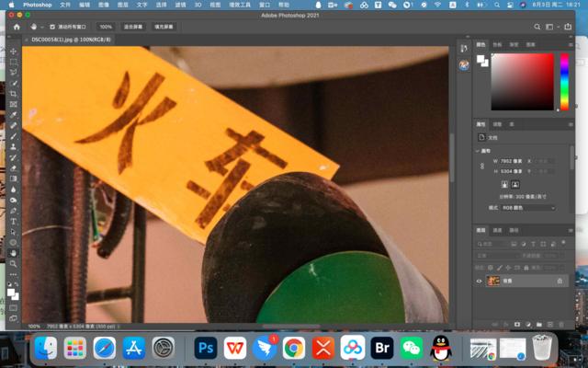Select the Move tool

(13, 52)
